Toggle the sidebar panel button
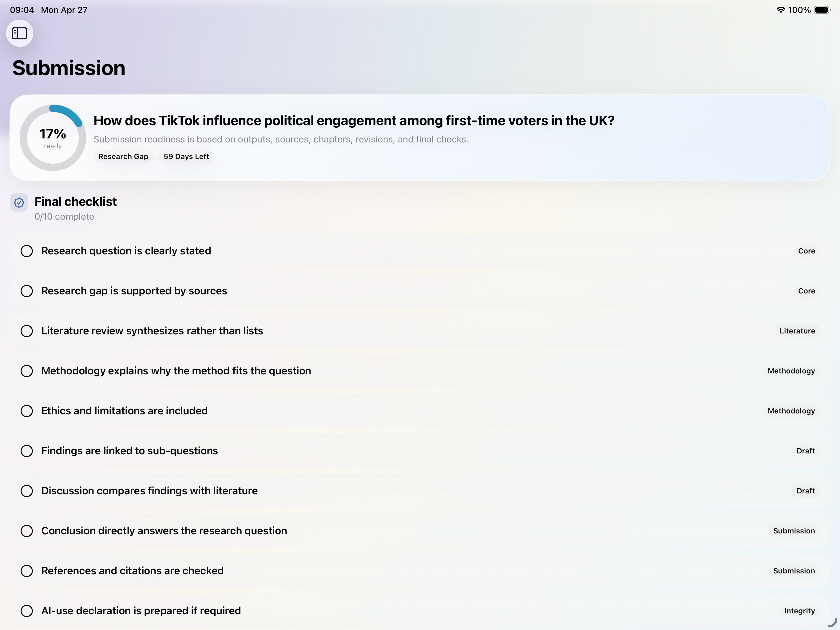This screenshot has height=630, width=840. click(19, 34)
